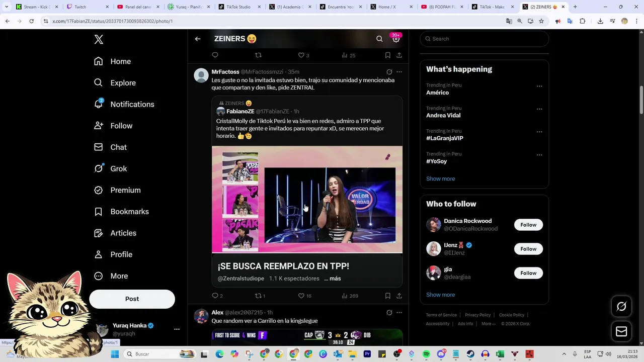Open the quoted FabianoZE post image
The width and height of the screenshot is (644, 362).
pos(307,199)
